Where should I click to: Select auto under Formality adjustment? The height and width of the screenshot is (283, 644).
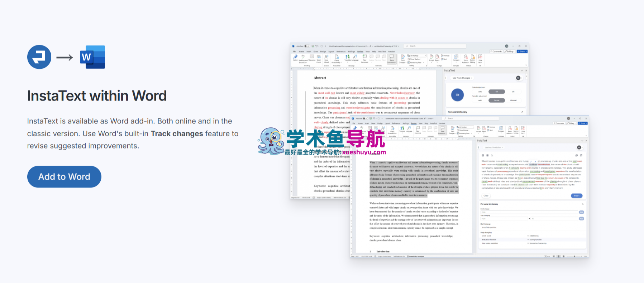pyautogui.click(x=480, y=100)
